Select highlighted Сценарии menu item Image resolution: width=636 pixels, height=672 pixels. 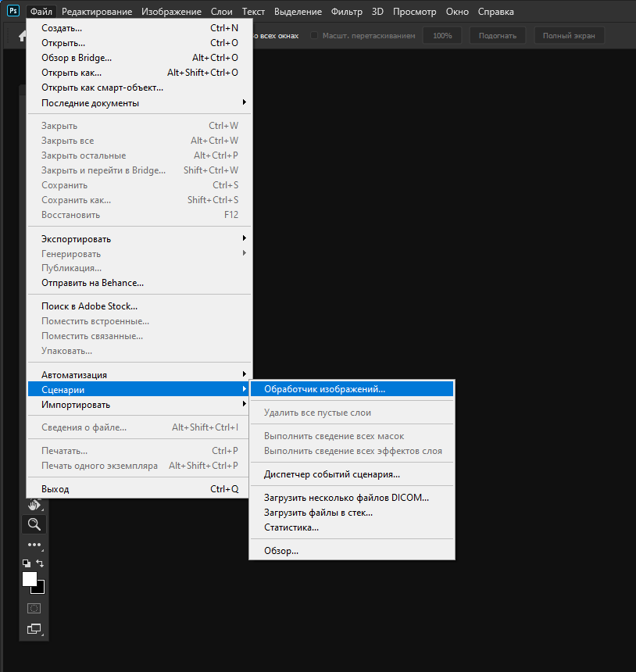click(139, 389)
